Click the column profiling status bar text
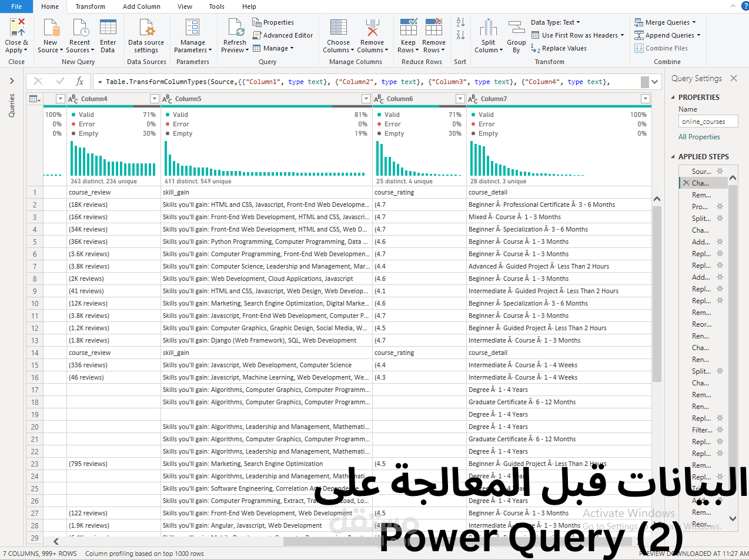 click(x=145, y=554)
